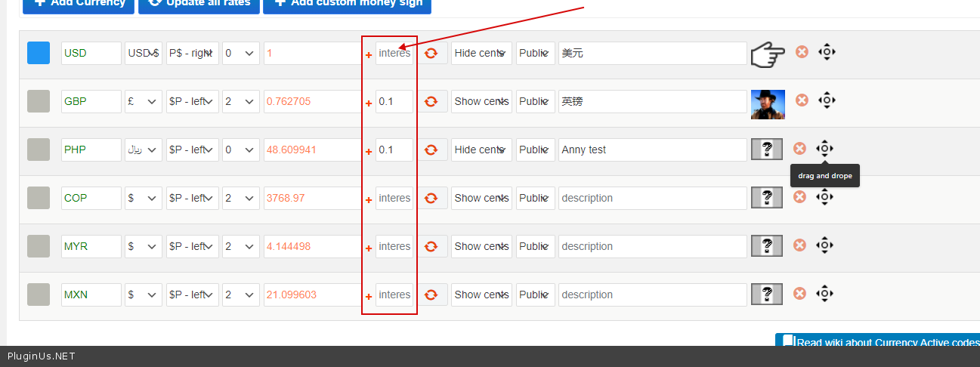Select the question mark flag for COP
980x367 pixels.
pyautogui.click(x=766, y=198)
